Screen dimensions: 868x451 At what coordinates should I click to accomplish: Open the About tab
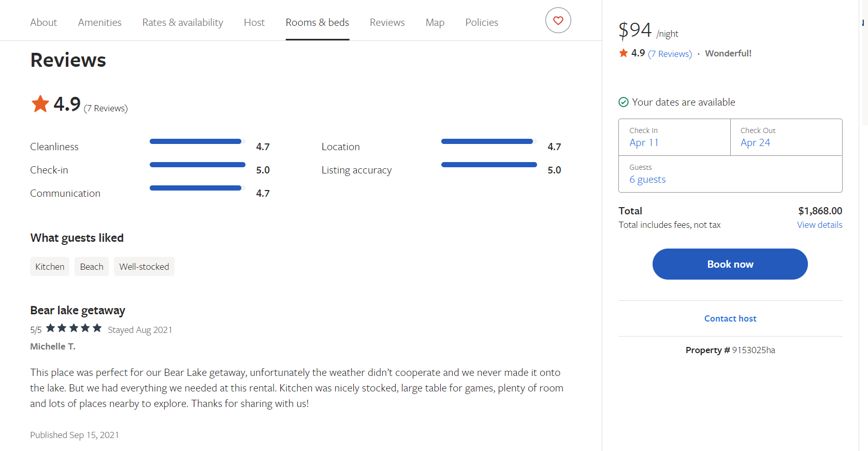[44, 22]
